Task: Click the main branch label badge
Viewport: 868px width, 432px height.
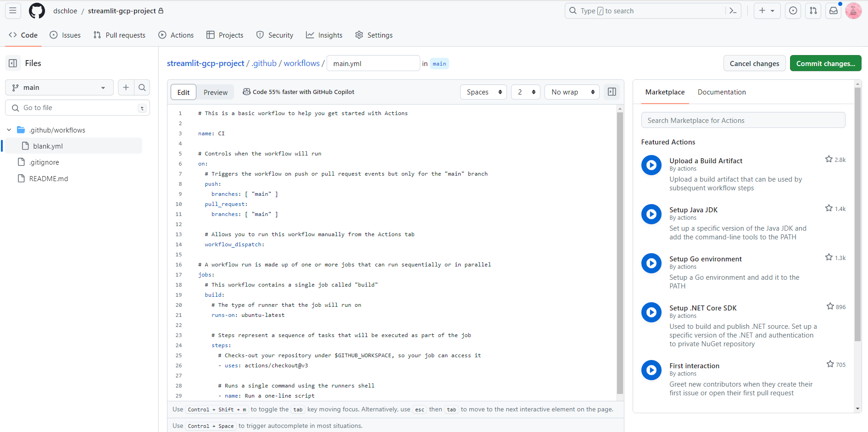Action: click(x=439, y=64)
